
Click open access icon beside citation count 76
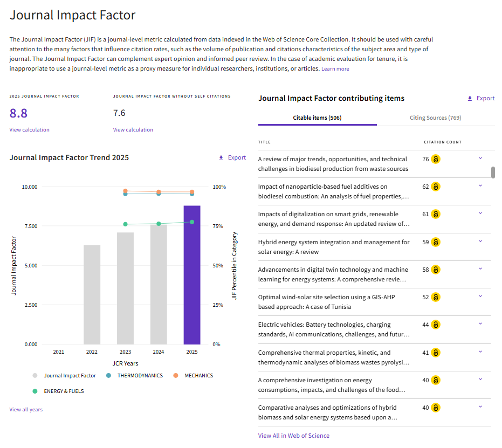(436, 159)
